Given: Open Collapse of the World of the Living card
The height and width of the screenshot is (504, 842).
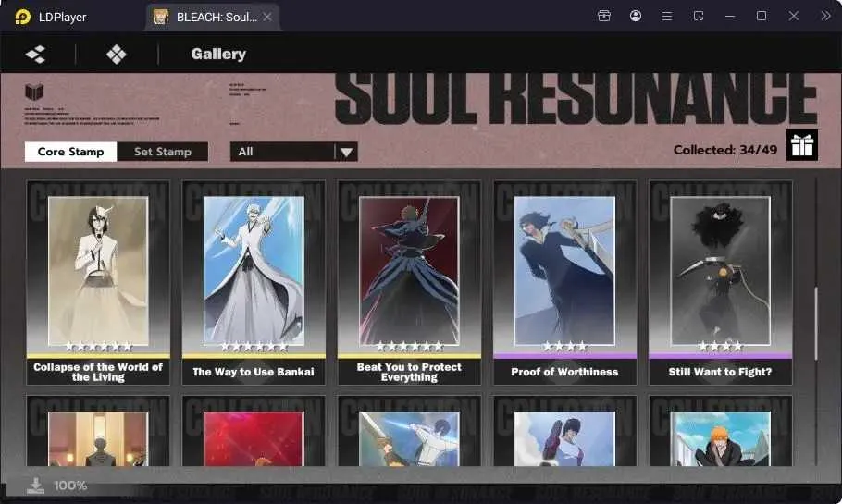Looking at the screenshot, I should pyautogui.click(x=98, y=283).
